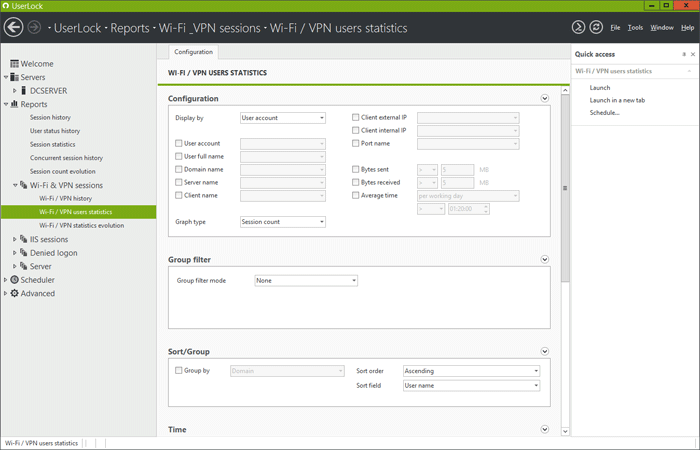
Task: Check the Group by option
Action: pyautogui.click(x=179, y=371)
